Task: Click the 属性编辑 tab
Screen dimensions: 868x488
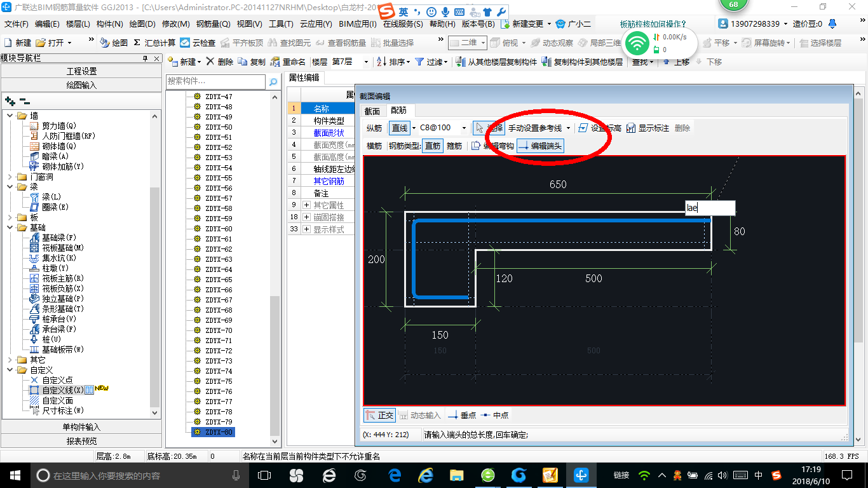Action: (x=304, y=78)
